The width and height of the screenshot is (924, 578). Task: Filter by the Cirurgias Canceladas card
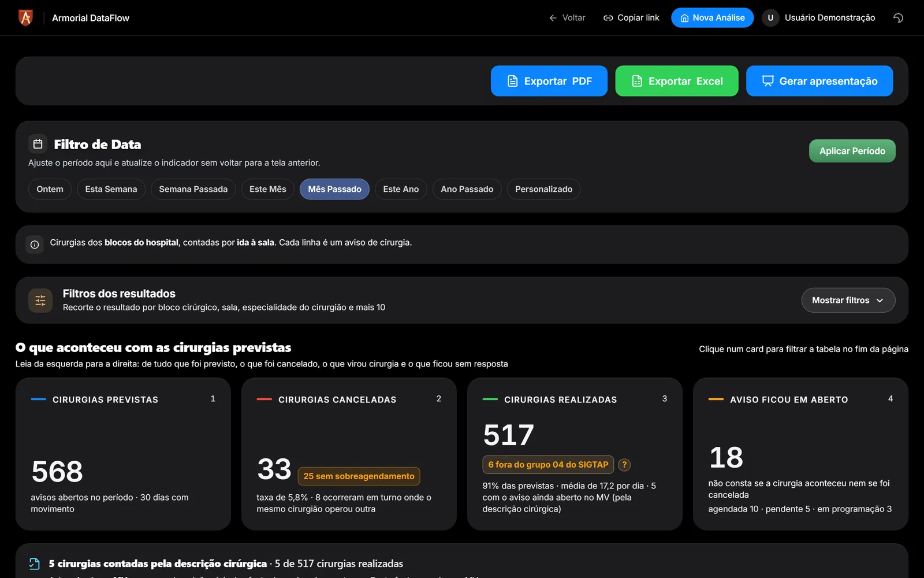pos(349,454)
